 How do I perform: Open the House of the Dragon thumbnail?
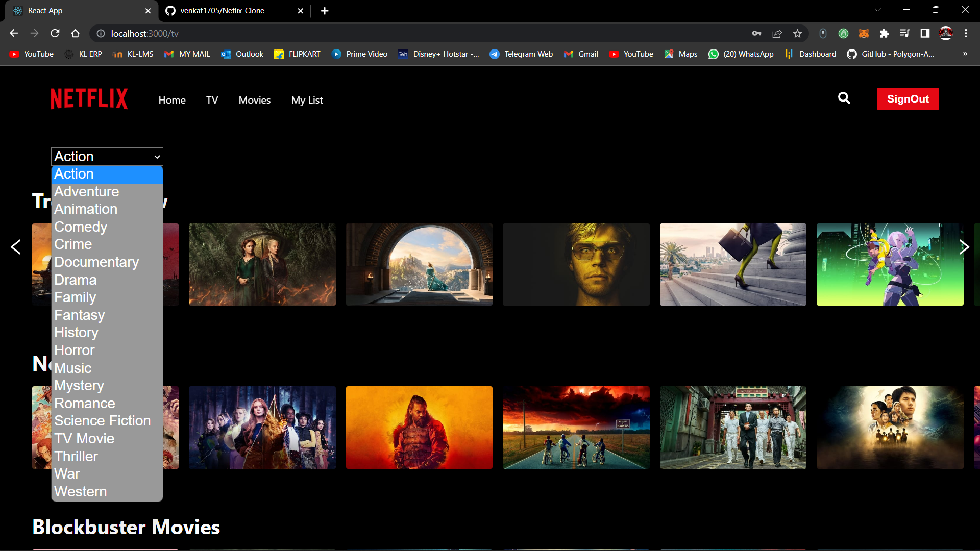262,264
